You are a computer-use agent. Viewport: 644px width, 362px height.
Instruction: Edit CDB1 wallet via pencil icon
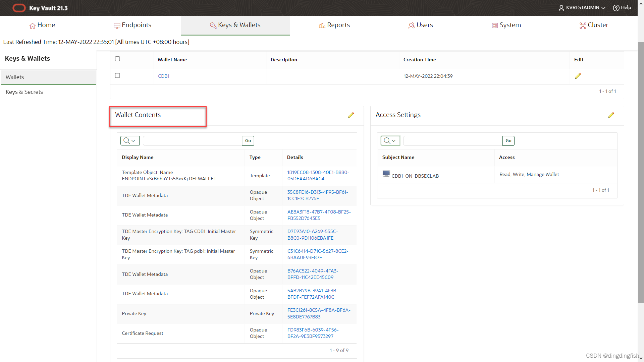[x=578, y=76]
